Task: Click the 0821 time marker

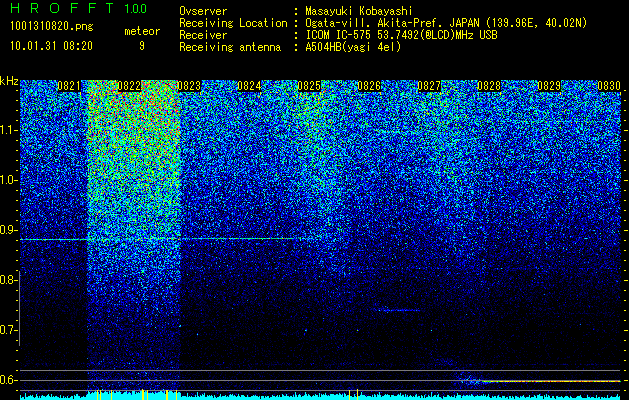Action: point(69,86)
